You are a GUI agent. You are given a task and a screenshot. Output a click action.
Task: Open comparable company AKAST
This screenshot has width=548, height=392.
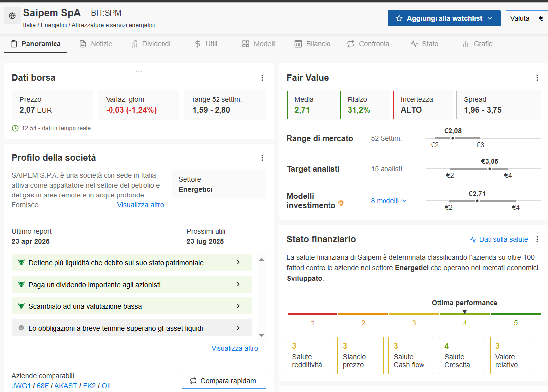click(x=66, y=386)
